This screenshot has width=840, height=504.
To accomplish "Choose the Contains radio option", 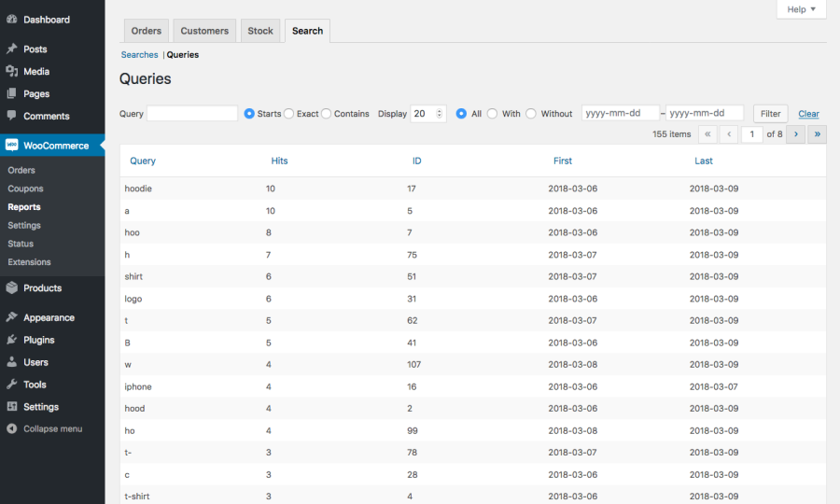I will (x=327, y=114).
